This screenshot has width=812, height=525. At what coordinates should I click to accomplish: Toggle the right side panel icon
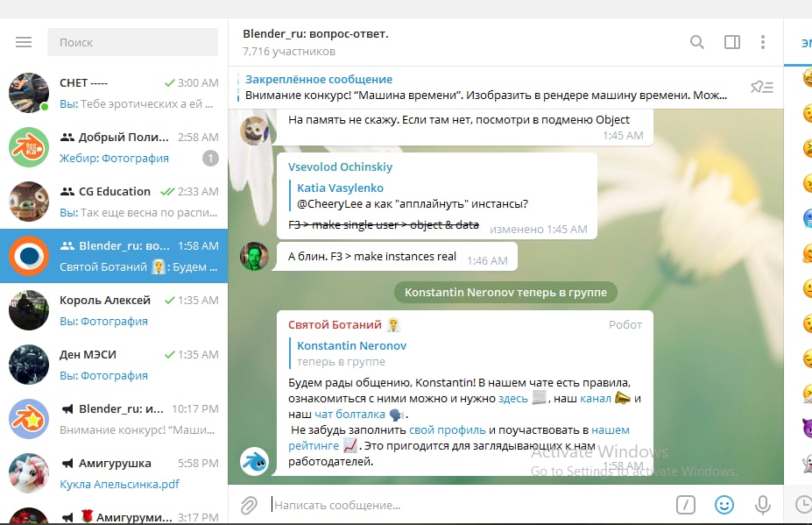(731, 42)
